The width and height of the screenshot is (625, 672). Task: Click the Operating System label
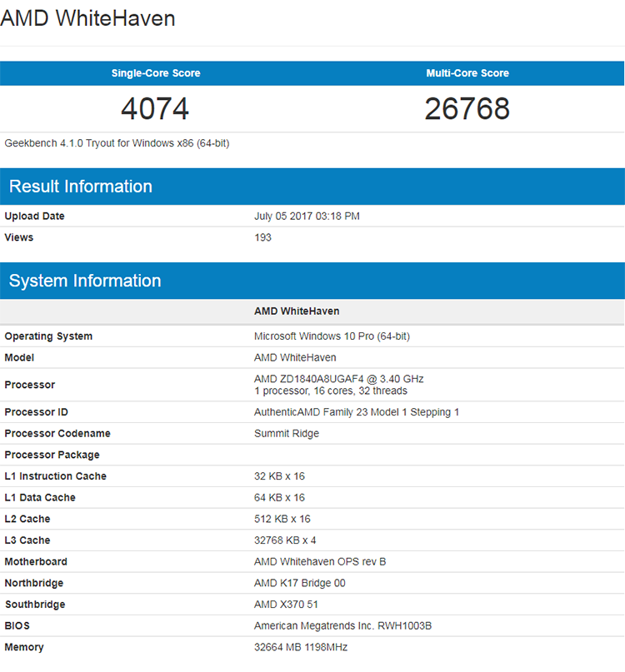(x=48, y=336)
